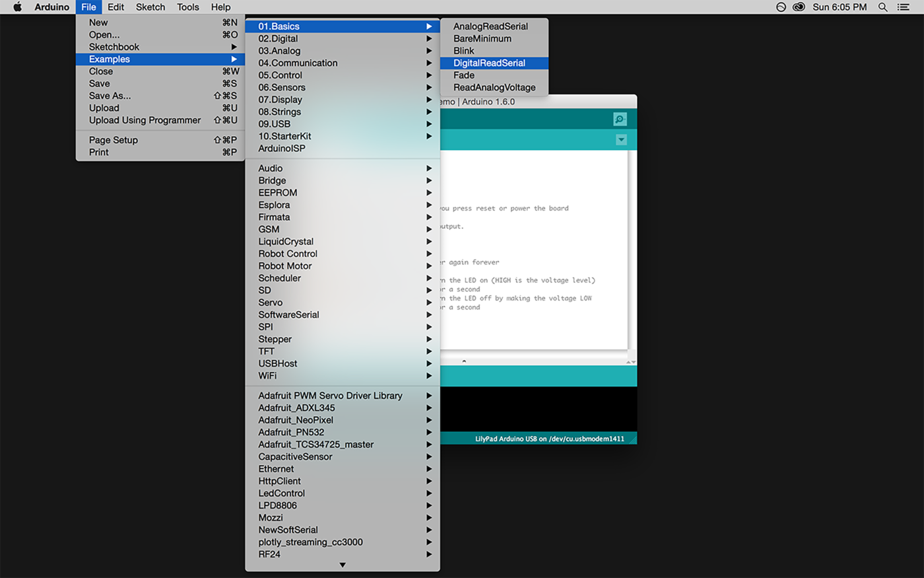The image size is (924, 578).
Task: Expand the 06.Sensors examples submenu
Action: click(343, 87)
